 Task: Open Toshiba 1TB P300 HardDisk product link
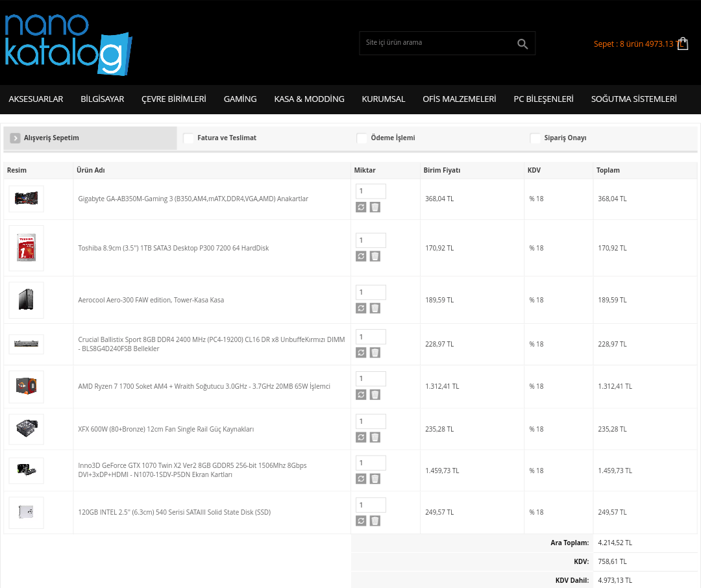point(173,248)
